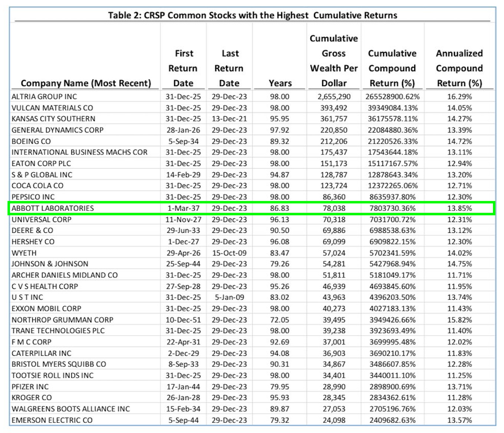504x433 pixels.
Task: Select ARCHER DANIELS MIDLAND CO name
Action: tap(65, 275)
